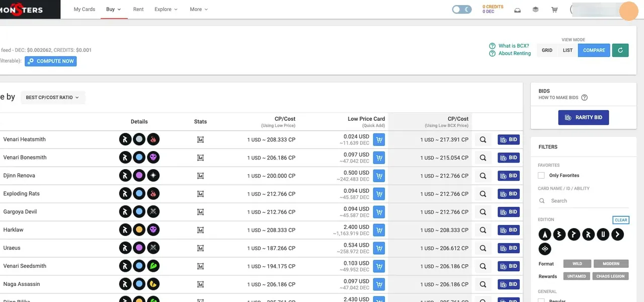The width and height of the screenshot is (644, 302).
Task: Select the Untamed 'U' edition filter icon
Action: coord(603,234)
